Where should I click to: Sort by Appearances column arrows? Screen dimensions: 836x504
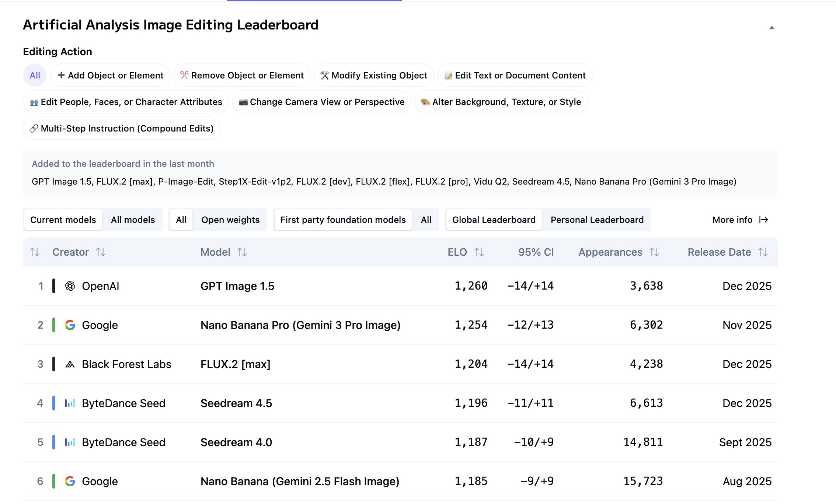point(654,252)
